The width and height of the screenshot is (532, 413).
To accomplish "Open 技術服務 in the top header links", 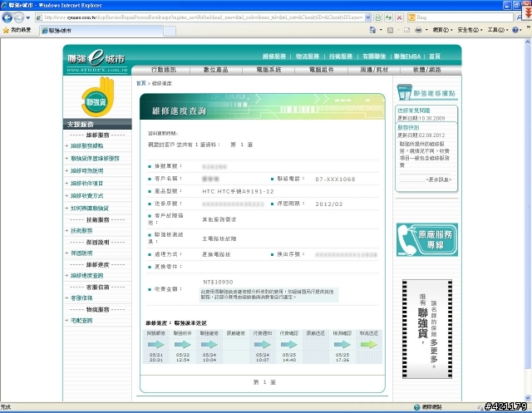I will point(341,57).
